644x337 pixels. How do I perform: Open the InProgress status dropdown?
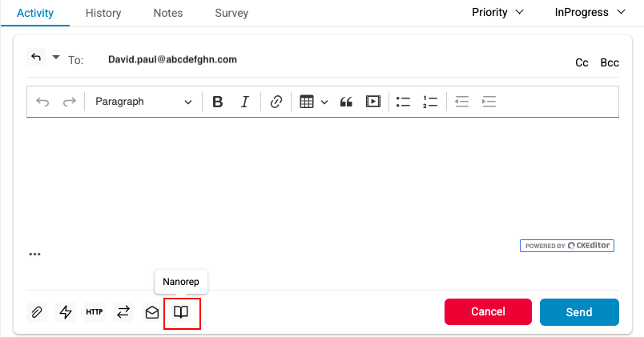(x=591, y=13)
